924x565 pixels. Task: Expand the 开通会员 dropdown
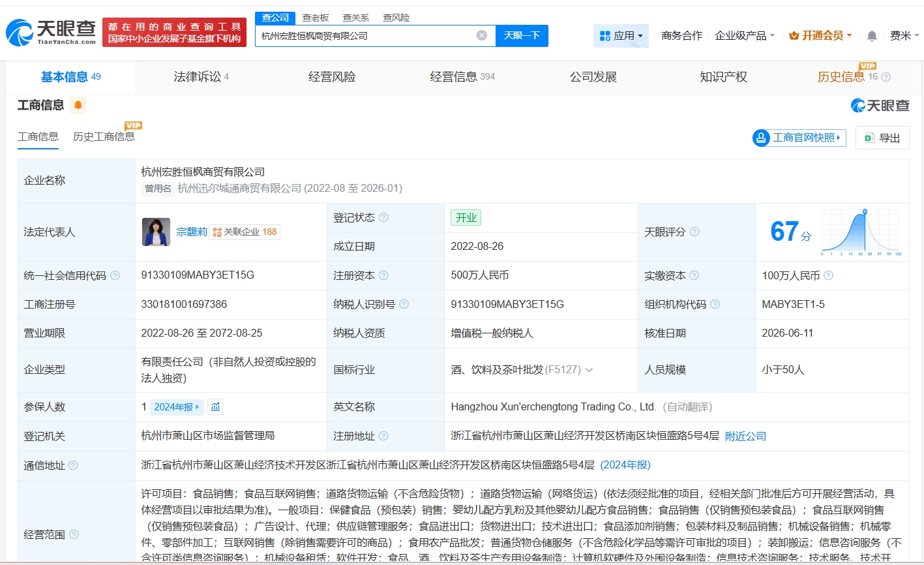click(x=820, y=36)
